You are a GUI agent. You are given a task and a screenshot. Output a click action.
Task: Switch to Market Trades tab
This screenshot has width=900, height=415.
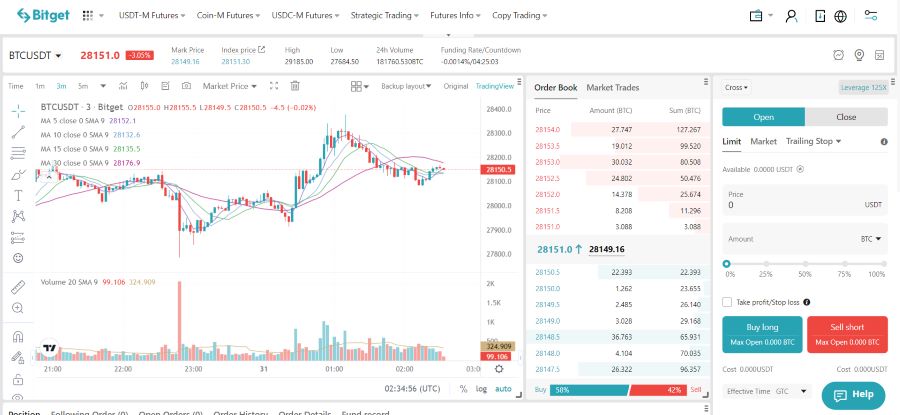click(612, 88)
